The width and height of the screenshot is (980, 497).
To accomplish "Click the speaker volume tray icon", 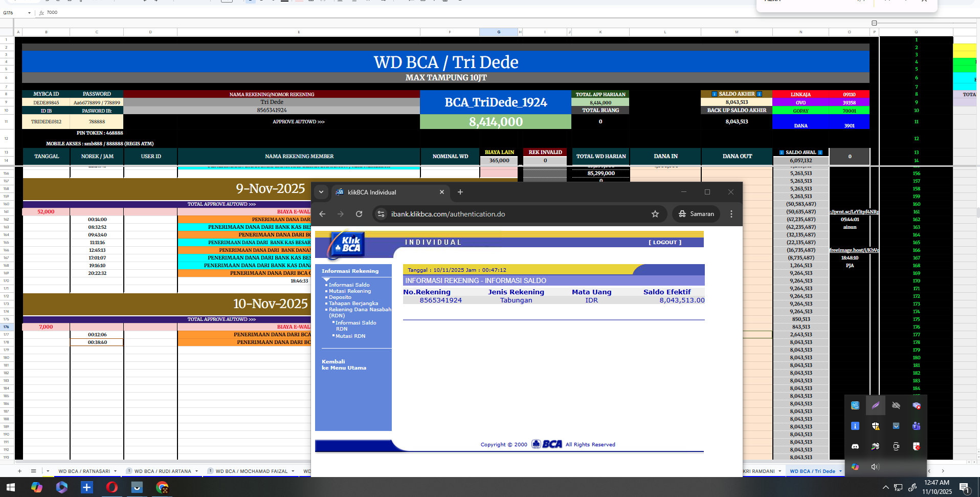I will point(875,467).
